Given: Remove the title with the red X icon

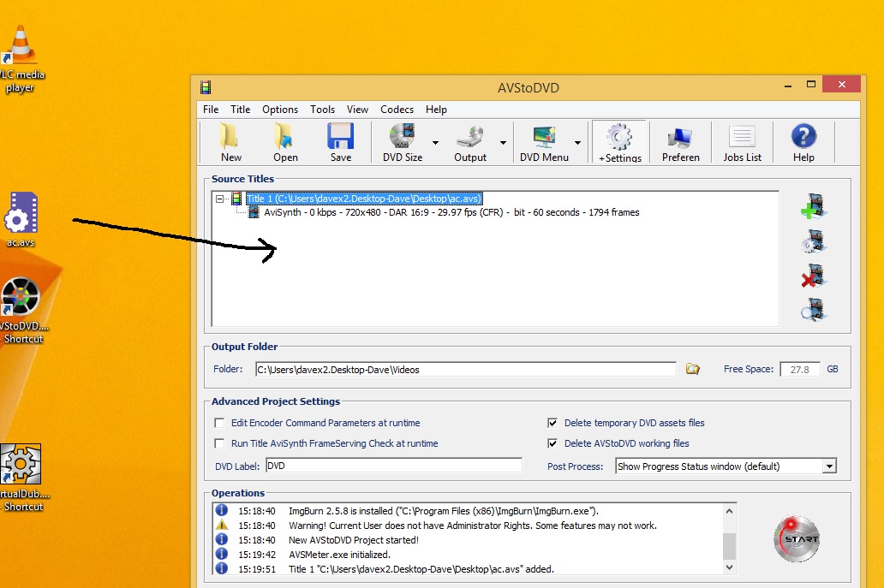Looking at the screenshot, I should [x=814, y=276].
